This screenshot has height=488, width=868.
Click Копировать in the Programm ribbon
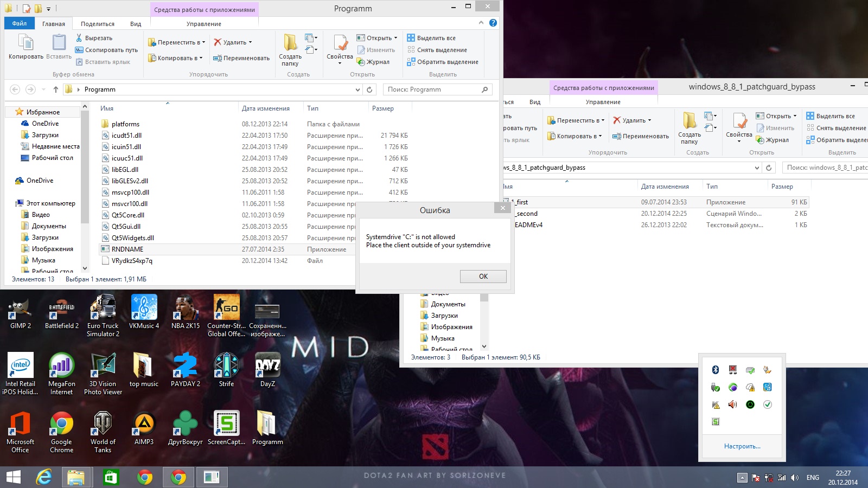click(x=26, y=47)
